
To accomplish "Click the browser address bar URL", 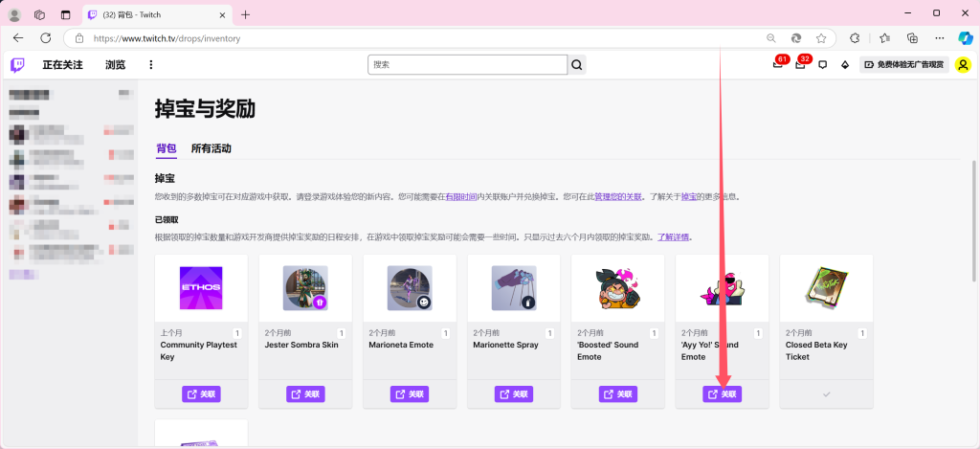I will [x=167, y=38].
